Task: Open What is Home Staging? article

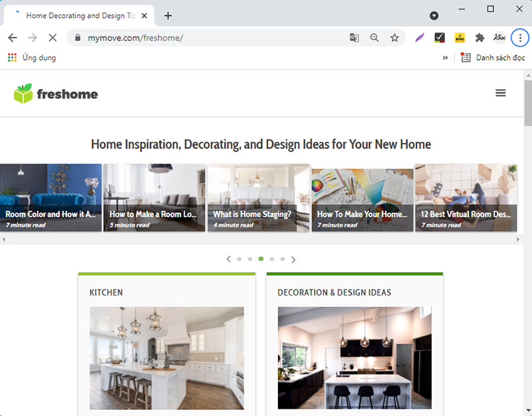Action: click(x=259, y=198)
